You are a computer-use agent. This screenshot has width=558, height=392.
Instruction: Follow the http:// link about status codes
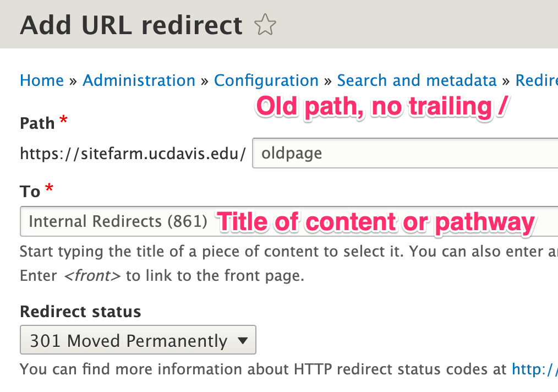click(x=534, y=369)
